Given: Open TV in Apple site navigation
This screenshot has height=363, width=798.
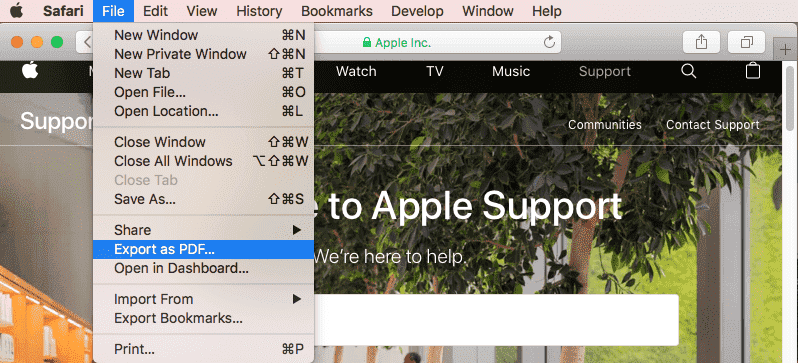Looking at the screenshot, I should 435,71.
